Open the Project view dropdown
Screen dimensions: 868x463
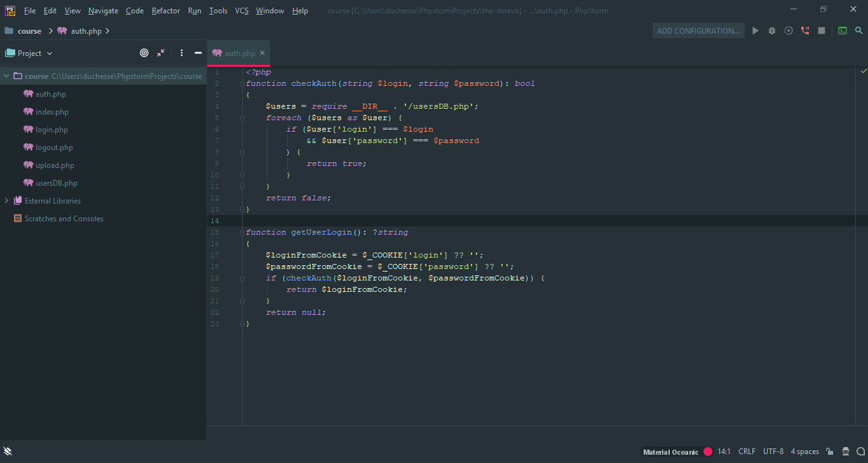(x=29, y=53)
